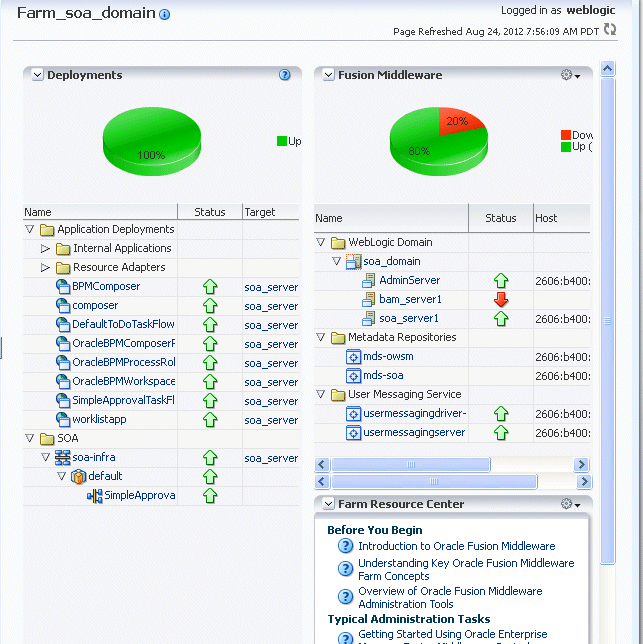Click the worklistapp application icon
This screenshot has height=644, width=643.
click(x=63, y=420)
